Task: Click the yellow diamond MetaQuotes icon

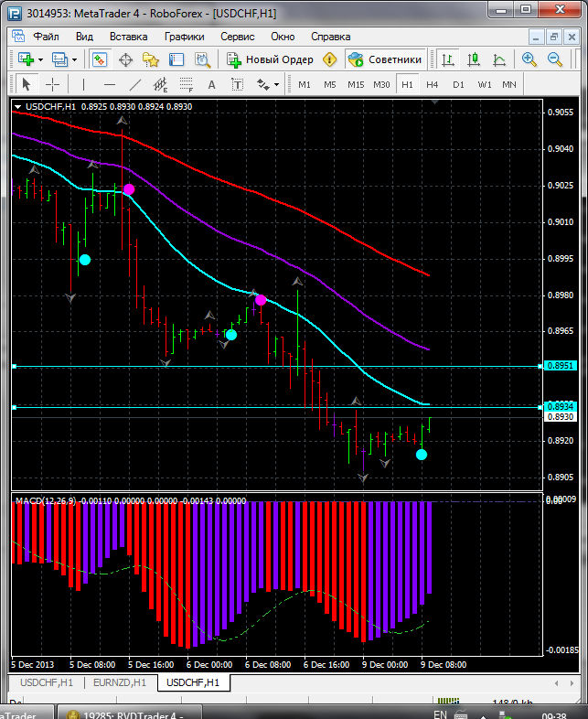Action: 329,59
